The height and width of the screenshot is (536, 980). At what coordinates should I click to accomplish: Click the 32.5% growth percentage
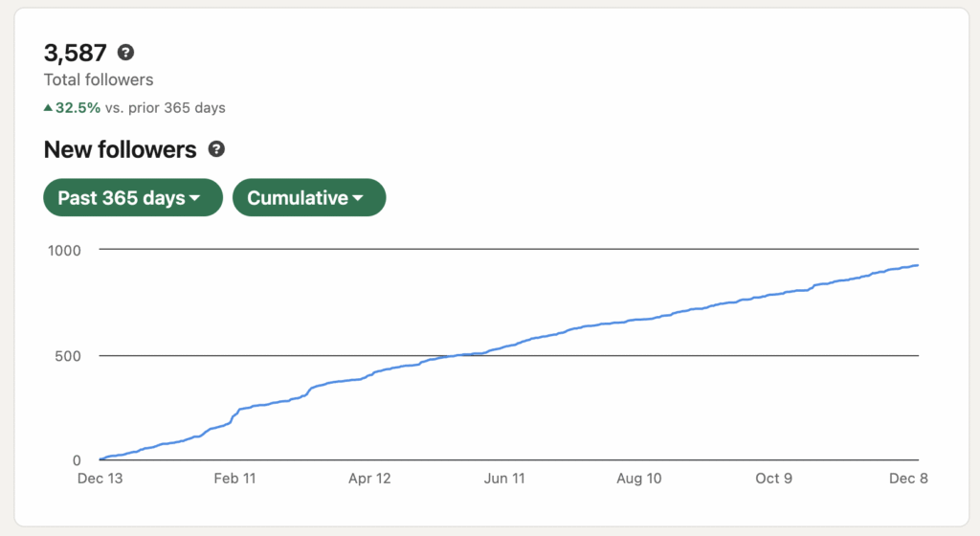click(78, 108)
